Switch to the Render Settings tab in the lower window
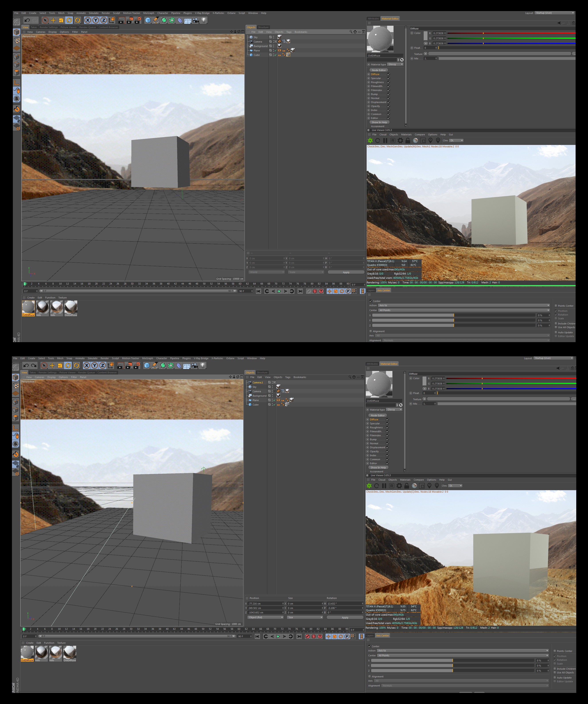588x704 pixels. pyautogui.click(x=48, y=372)
